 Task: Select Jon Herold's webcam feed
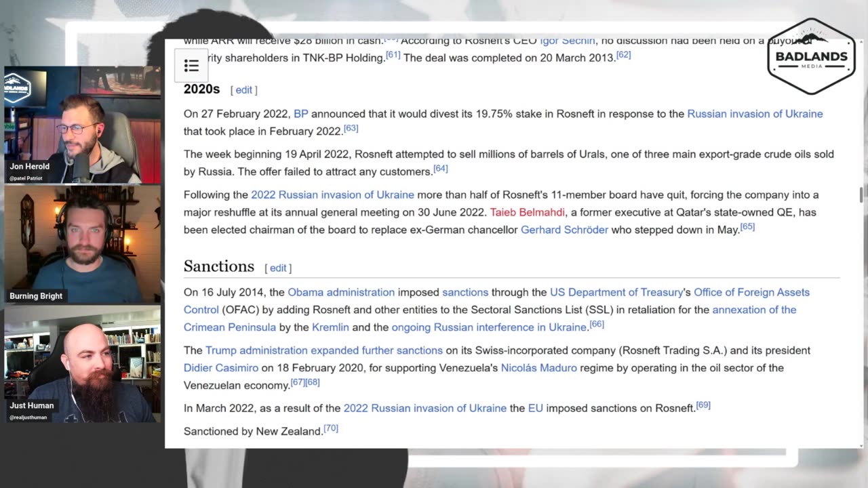(x=82, y=125)
